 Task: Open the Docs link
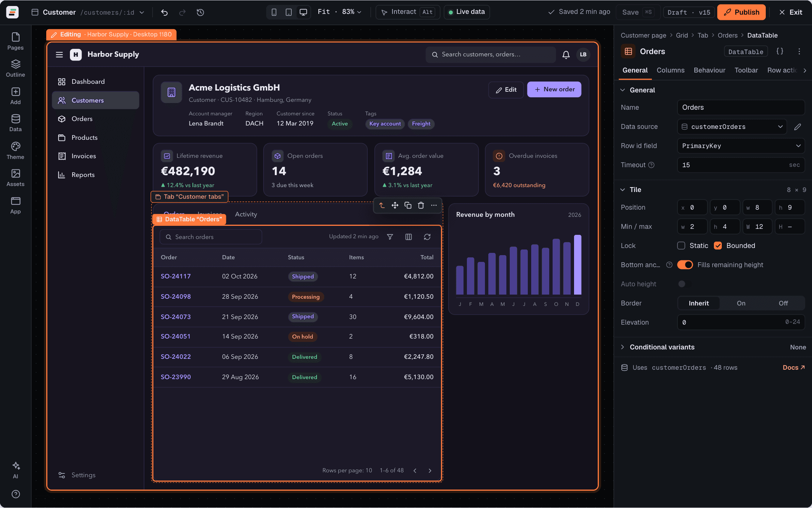coord(794,367)
